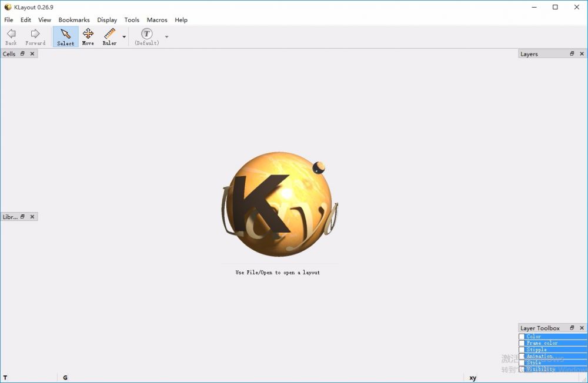Image resolution: width=588 pixels, height=383 pixels.
Task: Toggle the Color checkbox in Layer Toolbox
Action: pos(522,337)
